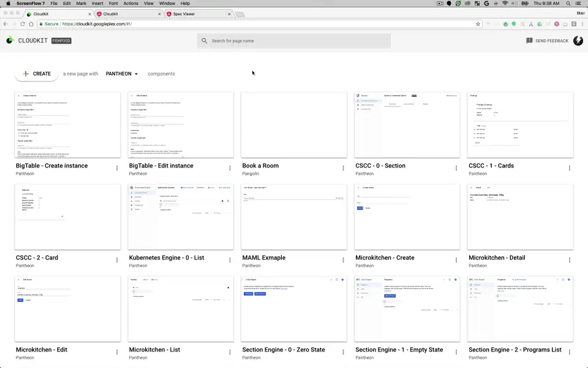588x368 pixels.
Task: Close the Spec Viewer tab
Action: [229, 14]
